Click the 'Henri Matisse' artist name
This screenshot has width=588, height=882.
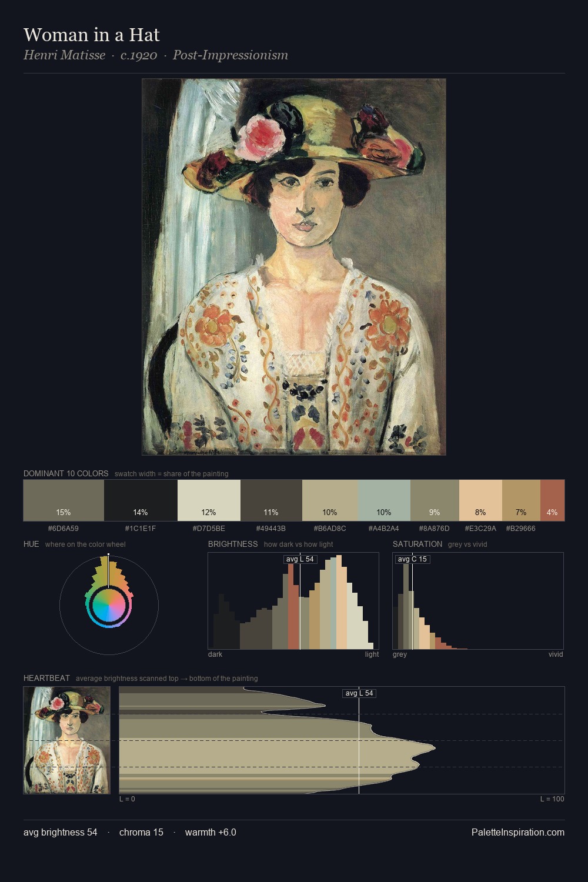64,55
